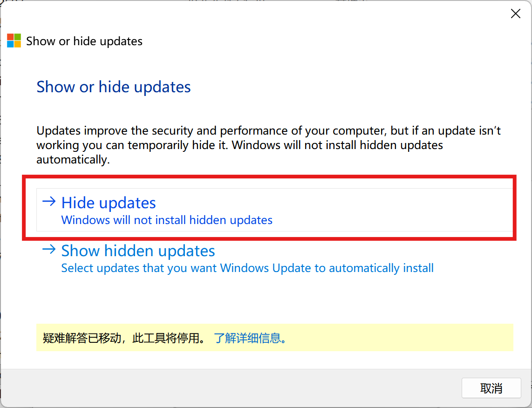
Task: Click the gray footer area left of 取消
Action: click(233, 388)
